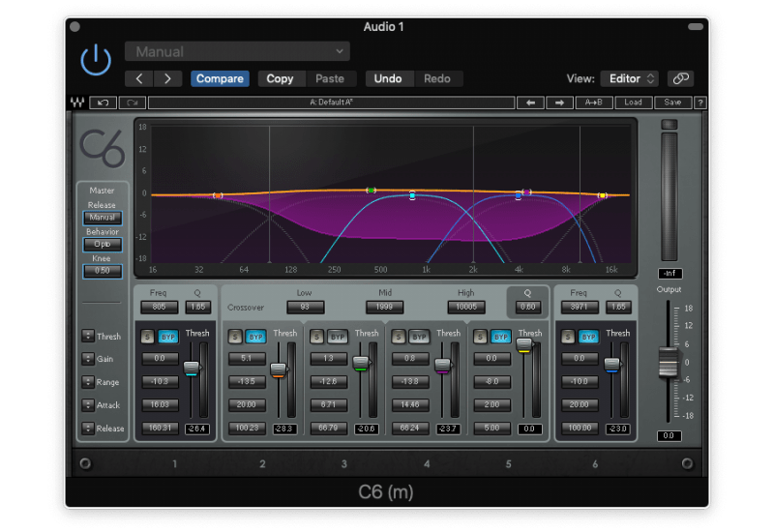This screenshot has width=774, height=532.
Task: Click band 3 green threshold slider handle
Action: (x=361, y=364)
